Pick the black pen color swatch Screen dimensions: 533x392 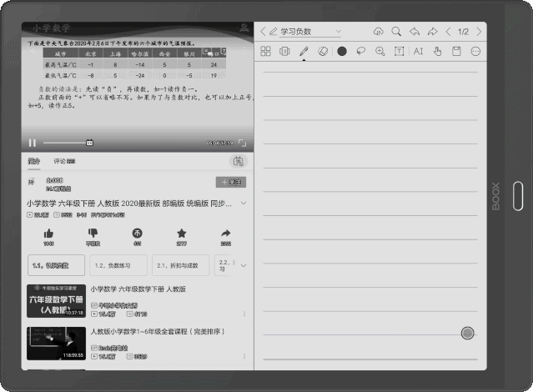(342, 52)
